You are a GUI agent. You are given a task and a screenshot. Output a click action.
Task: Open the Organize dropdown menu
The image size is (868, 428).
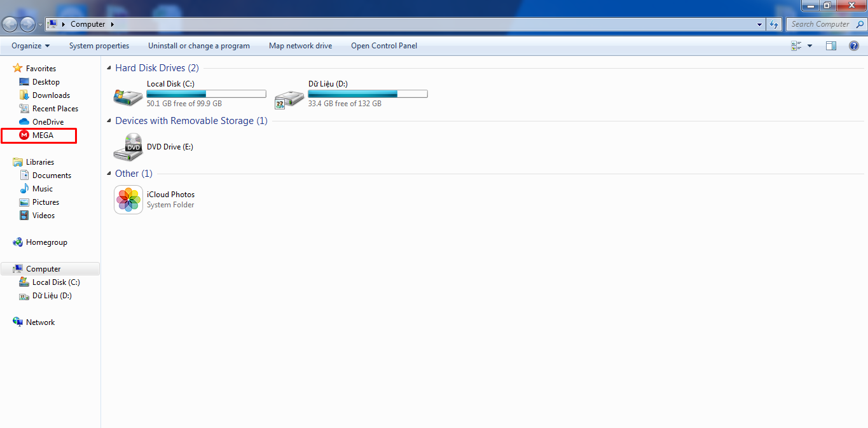[31, 46]
